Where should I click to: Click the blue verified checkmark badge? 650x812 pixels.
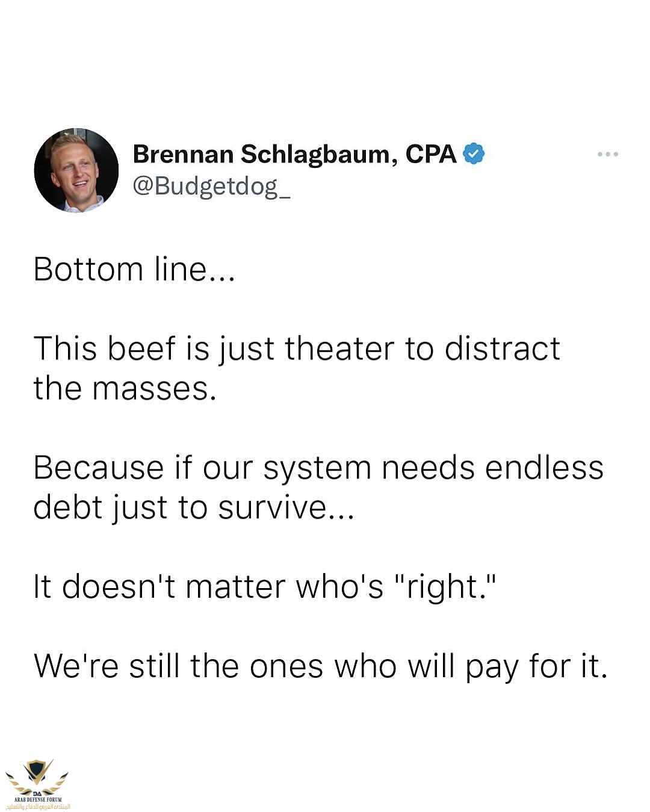(474, 154)
